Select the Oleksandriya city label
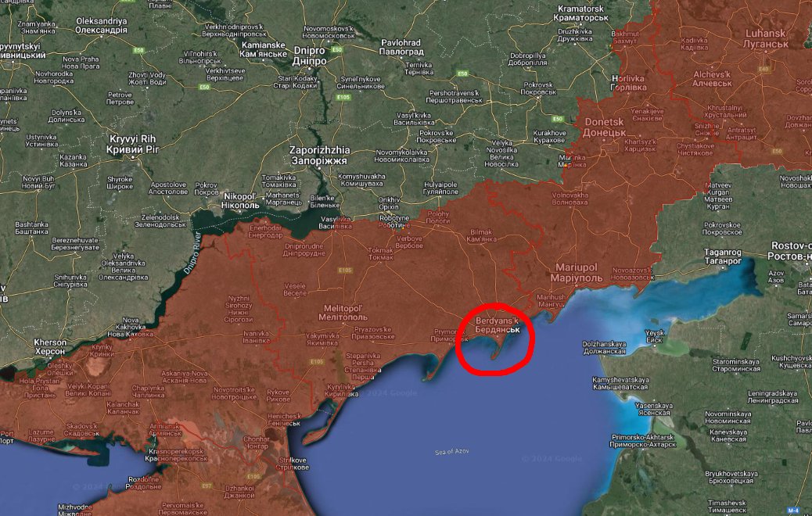Viewport: 812px width, 516px height. (101, 25)
